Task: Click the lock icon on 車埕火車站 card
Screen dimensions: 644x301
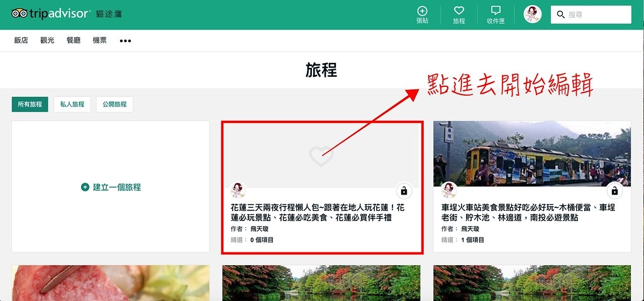Action: tap(614, 191)
